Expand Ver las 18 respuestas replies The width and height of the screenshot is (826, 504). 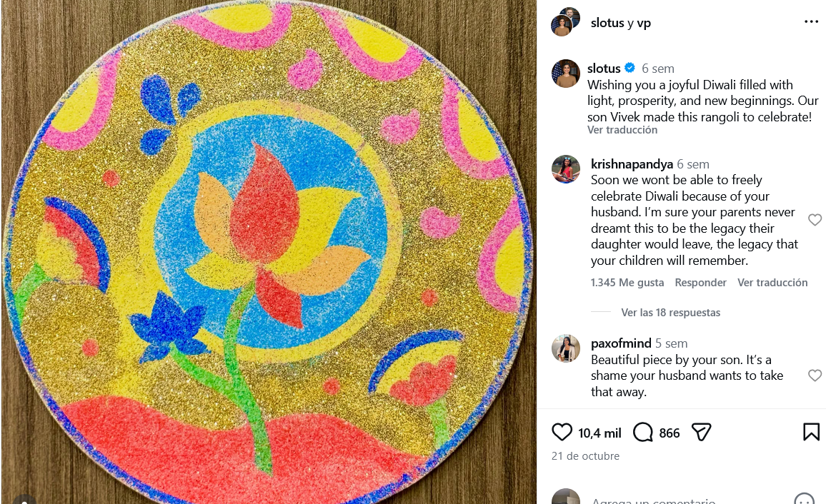coord(670,312)
